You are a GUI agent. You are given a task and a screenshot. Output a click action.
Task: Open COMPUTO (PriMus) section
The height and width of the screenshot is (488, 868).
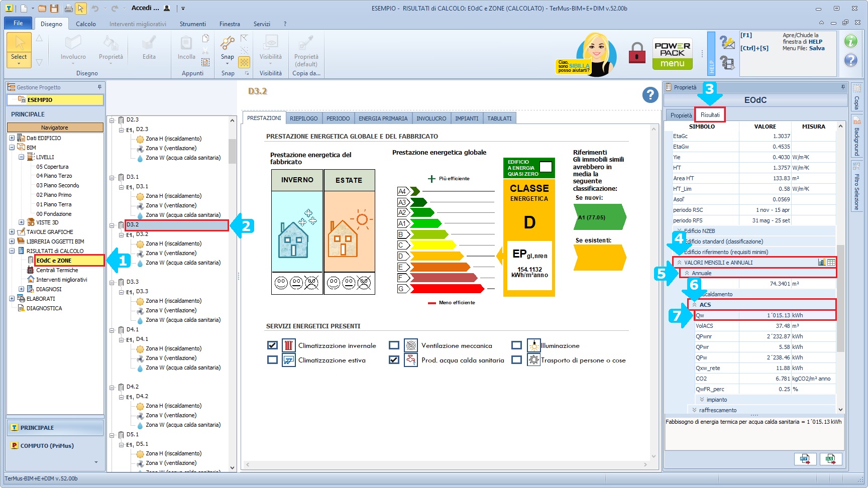point(55,446)
